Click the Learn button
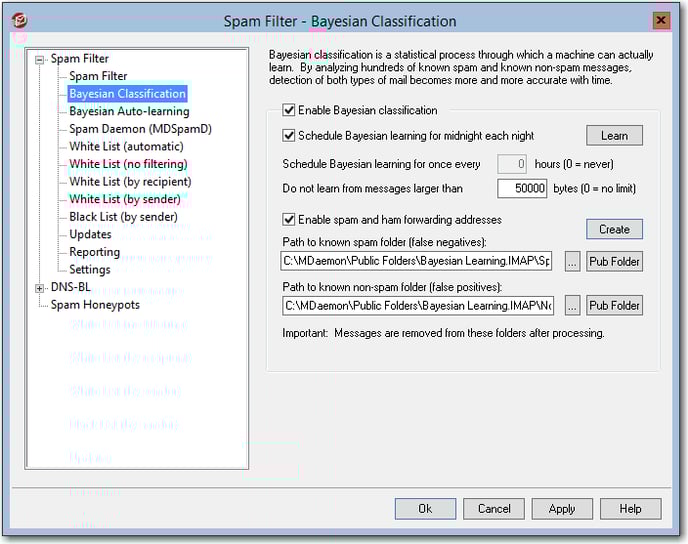 tap(614, 136)
